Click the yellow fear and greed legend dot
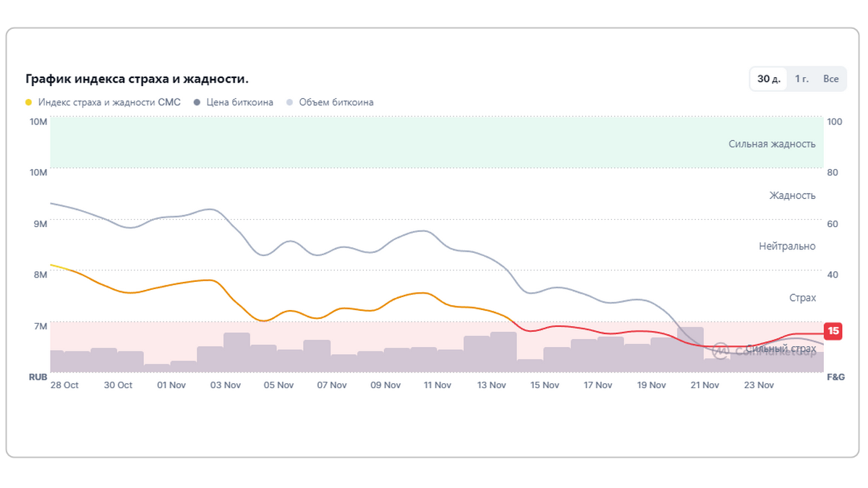Viewport: 868px width, 488px height. pos(29,103)
